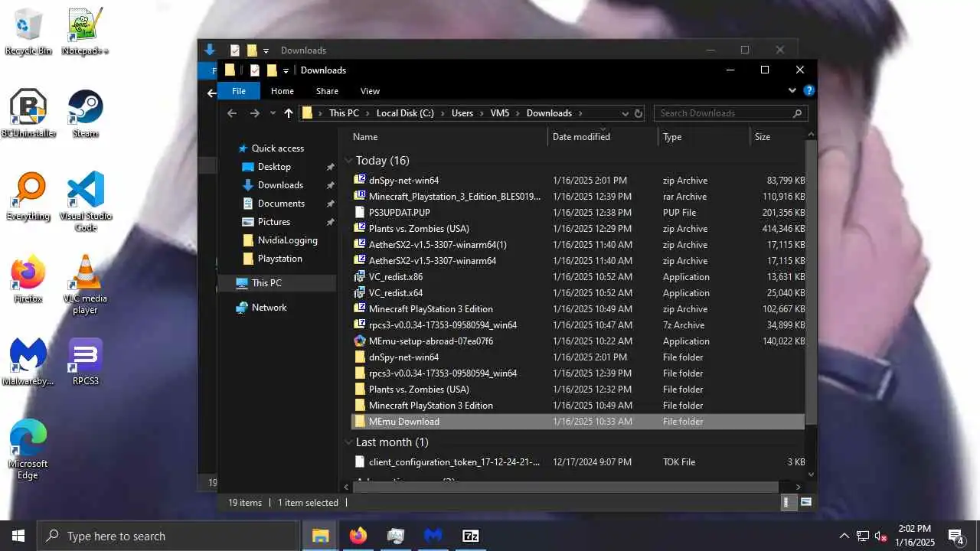Select Quick access in navigation pane
The image size is (980, 551).
(277, 148)
